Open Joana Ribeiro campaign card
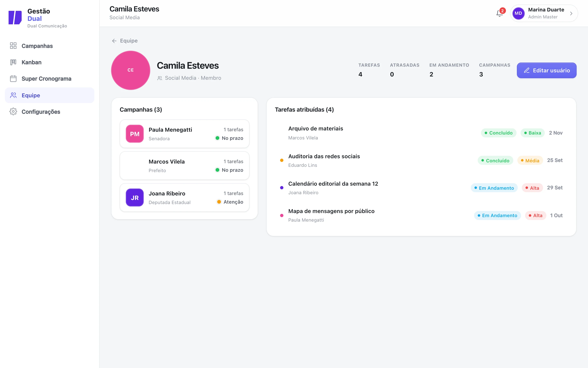Viewport: 588px width, 368px height. pyautogui.click(x=185, y=198)
